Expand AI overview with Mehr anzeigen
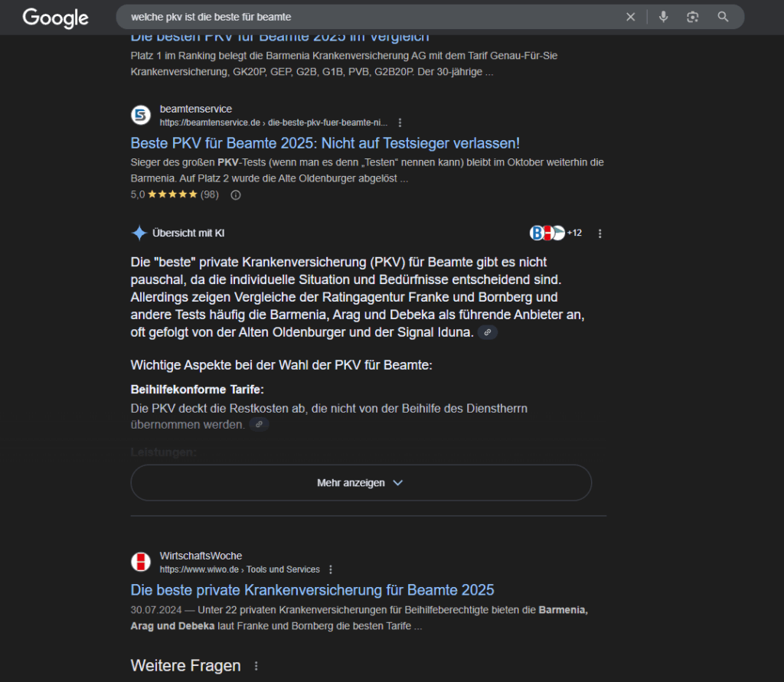Viewport: 784px width, 682px height. coord(361,483)
